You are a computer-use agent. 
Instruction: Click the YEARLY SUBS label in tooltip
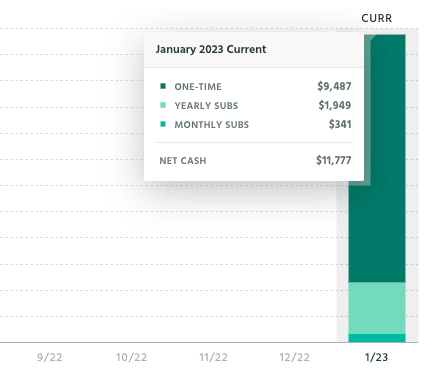click(206, 106)
